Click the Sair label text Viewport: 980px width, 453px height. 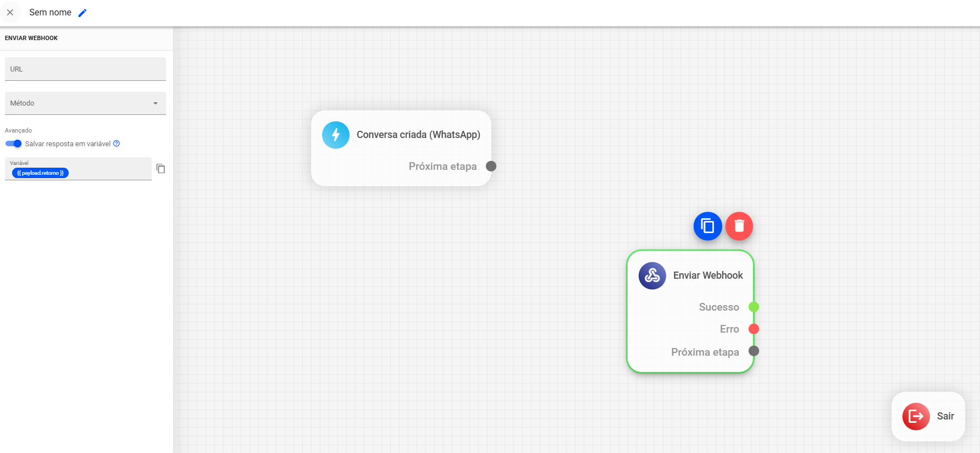(945, 416)
